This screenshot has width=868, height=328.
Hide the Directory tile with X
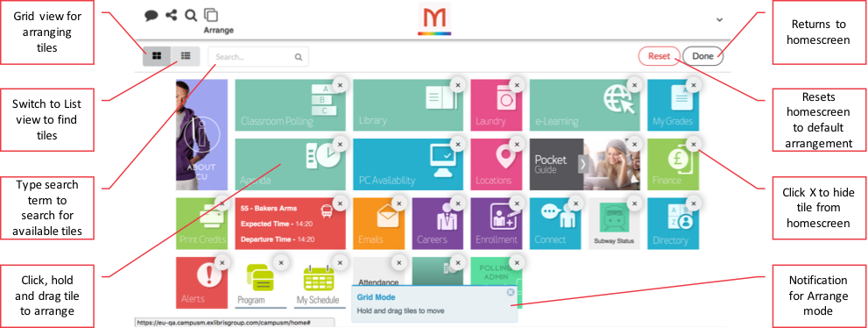tap(693, 203)
